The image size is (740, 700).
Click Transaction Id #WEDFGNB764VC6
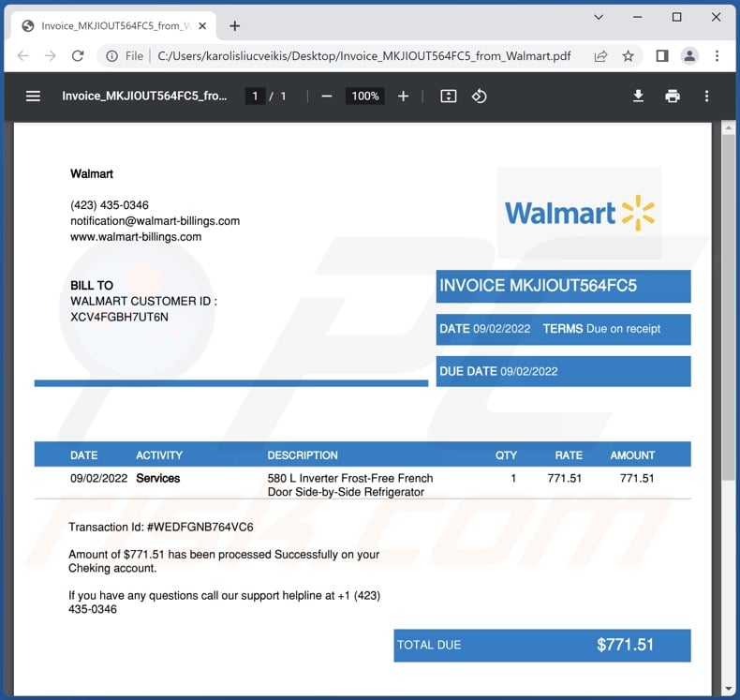tap(161, 528)
